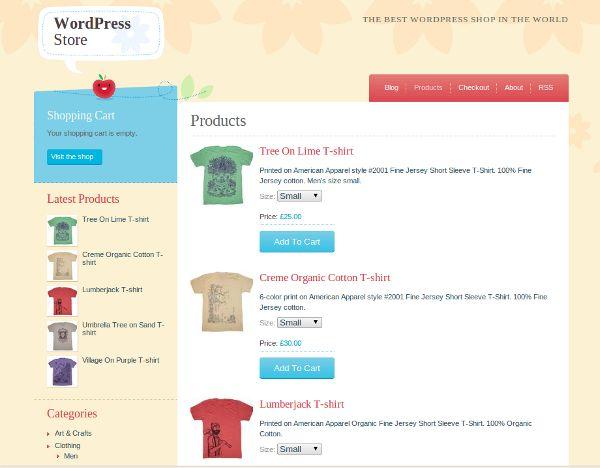This screenshot has width=600, height=468.
Task: Click sidebar Village On Purple thumbnail
Action: coord(62,371)
